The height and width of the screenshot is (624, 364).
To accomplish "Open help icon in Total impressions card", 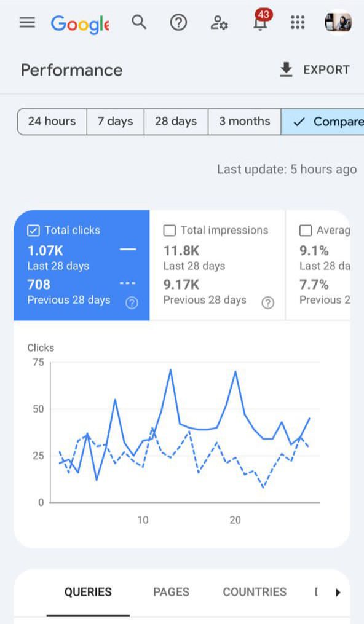I will click(x=267, y=303).
